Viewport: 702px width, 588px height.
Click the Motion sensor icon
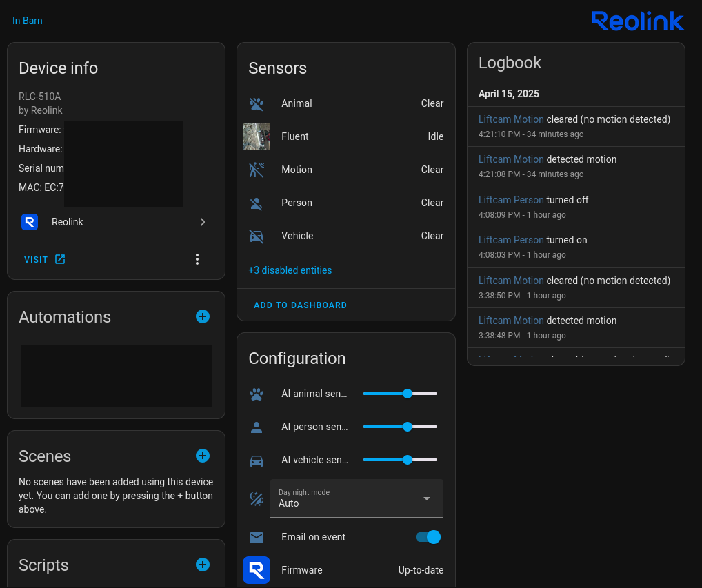(256, 170)
